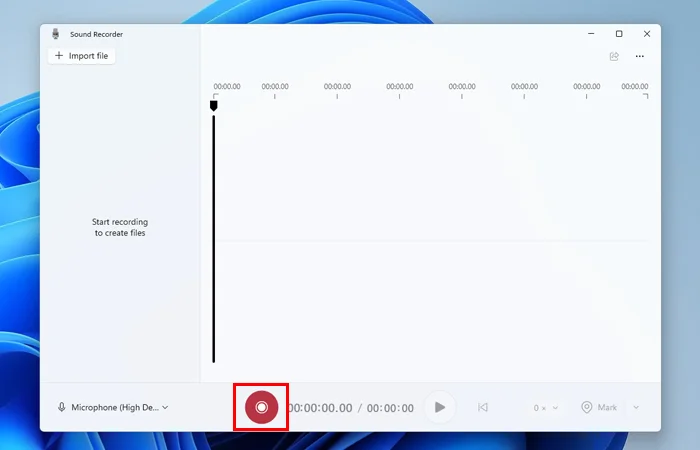
Task: Open the playback speed dropdown
Action: 546,408
